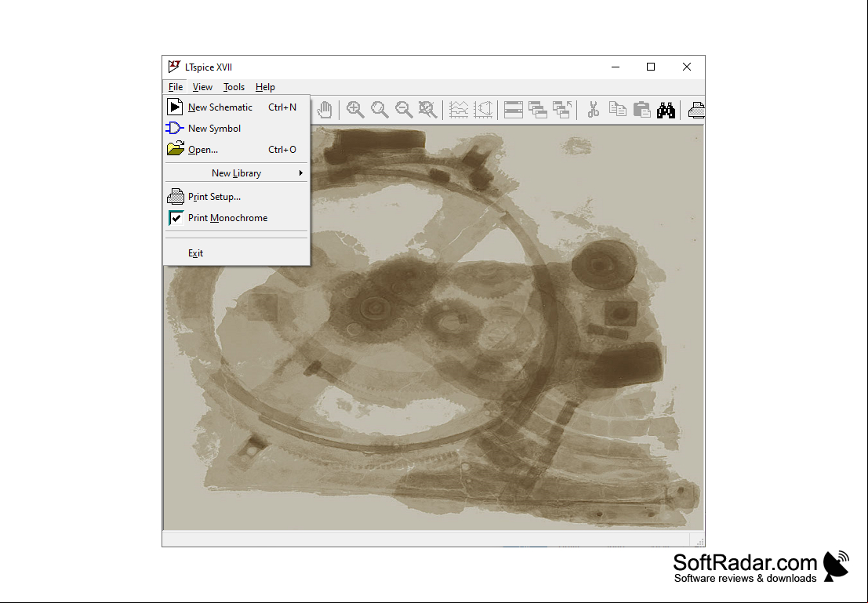The height and width of the screenshot is (603, 868).
Task: Open the Help menu
Action: click(x=265, y=87)
